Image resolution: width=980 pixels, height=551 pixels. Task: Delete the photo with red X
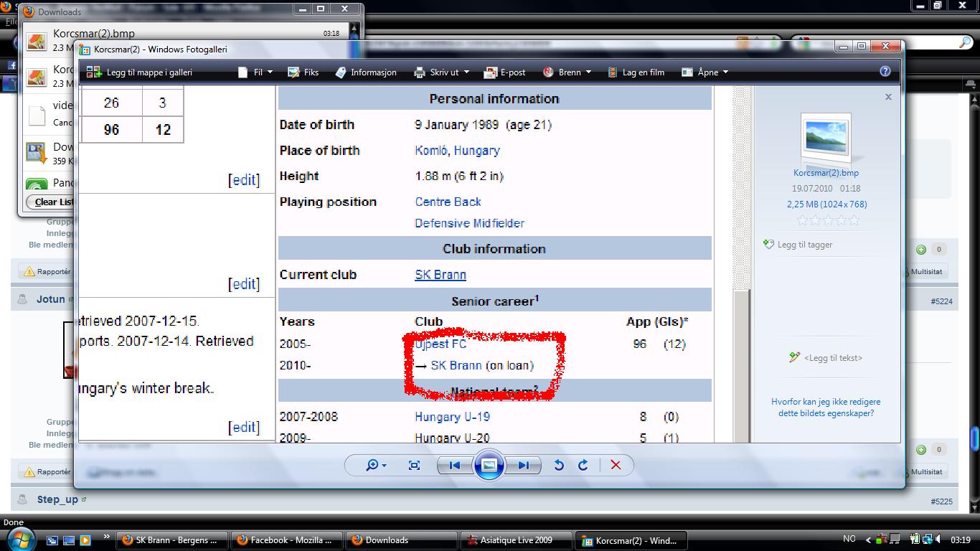(616, 465)
